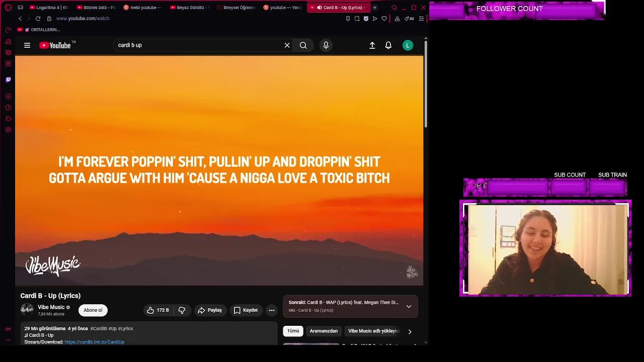Click the #CardiB hashtag

pyautogui.click(x=99, y=329)
